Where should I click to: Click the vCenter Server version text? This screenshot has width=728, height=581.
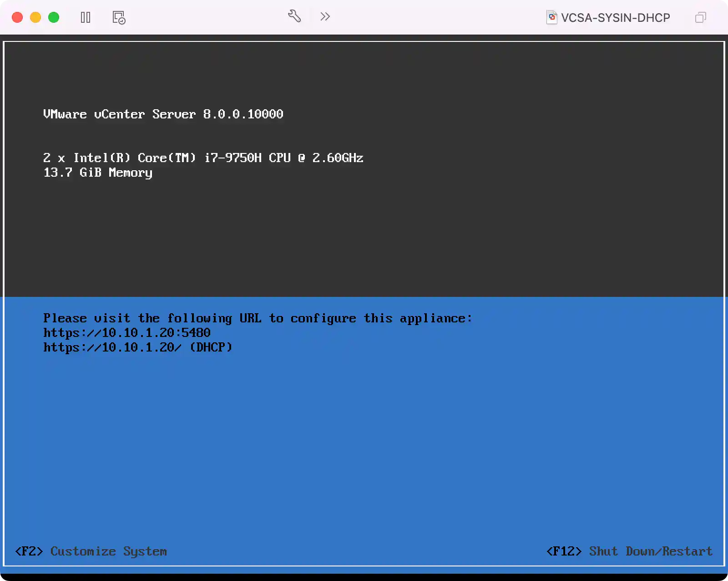163,114
